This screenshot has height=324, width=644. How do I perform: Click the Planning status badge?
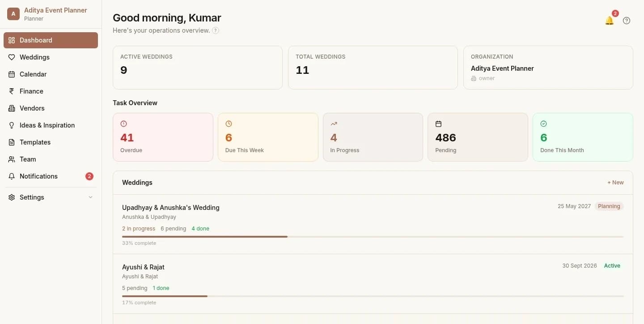[x=609, y=206]
